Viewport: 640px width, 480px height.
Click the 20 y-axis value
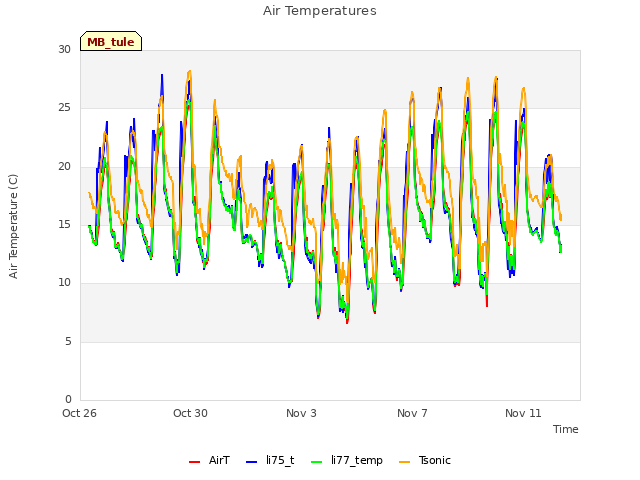(x=64, y=167)
